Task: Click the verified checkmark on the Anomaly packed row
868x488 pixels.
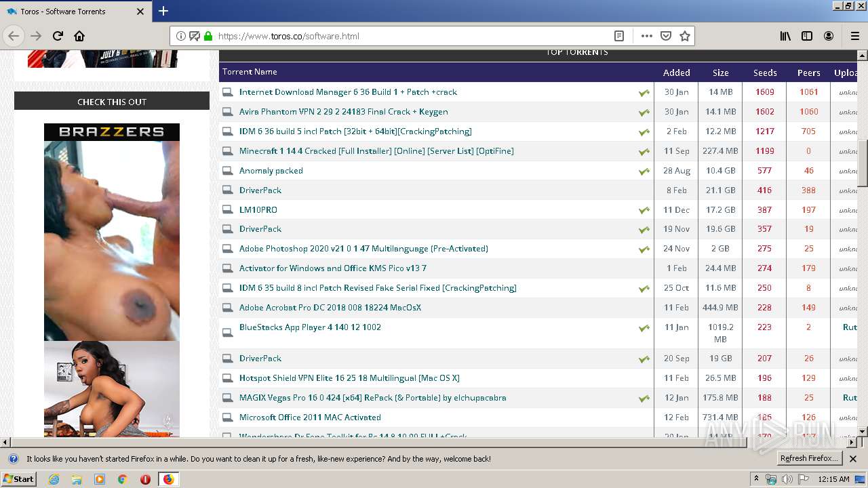Action: click(644, 171)
